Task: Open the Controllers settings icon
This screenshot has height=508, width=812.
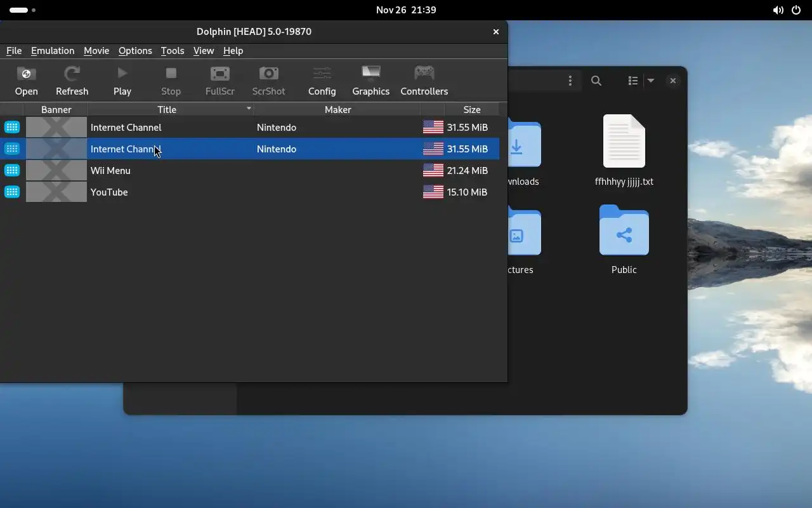Action: 424,81
